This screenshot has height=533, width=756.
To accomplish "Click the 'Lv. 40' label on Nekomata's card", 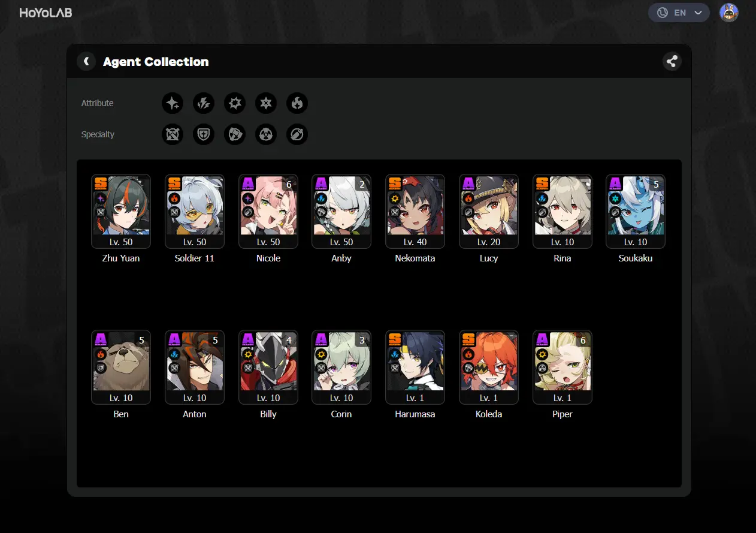I will [415, 242].
